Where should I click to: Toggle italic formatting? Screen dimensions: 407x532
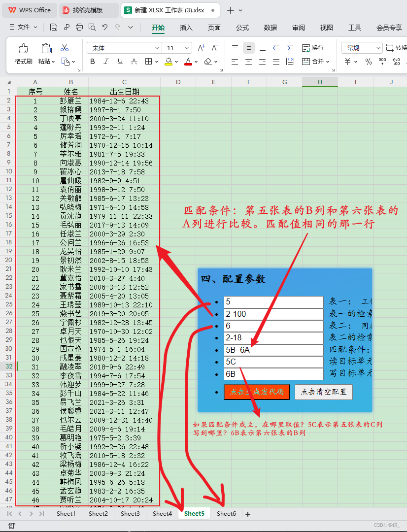pos(106,62)
